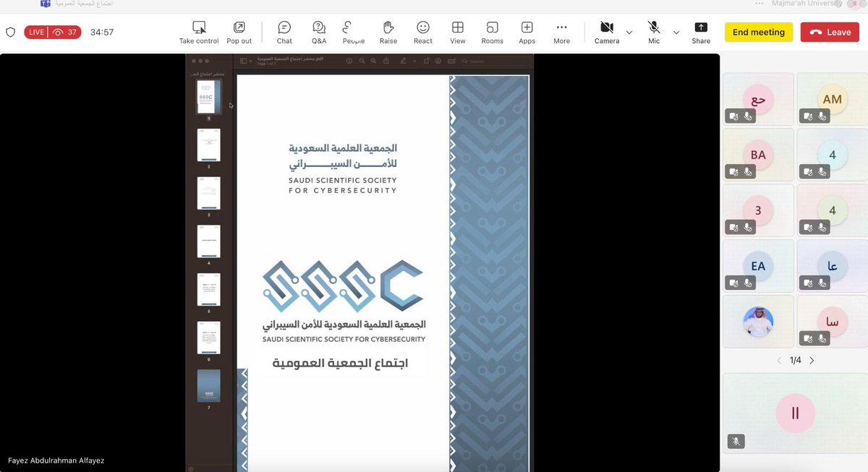The image size is (868, 472).
Task: Zoom in in the shared Preview window
Action: (x=373, y=61)
